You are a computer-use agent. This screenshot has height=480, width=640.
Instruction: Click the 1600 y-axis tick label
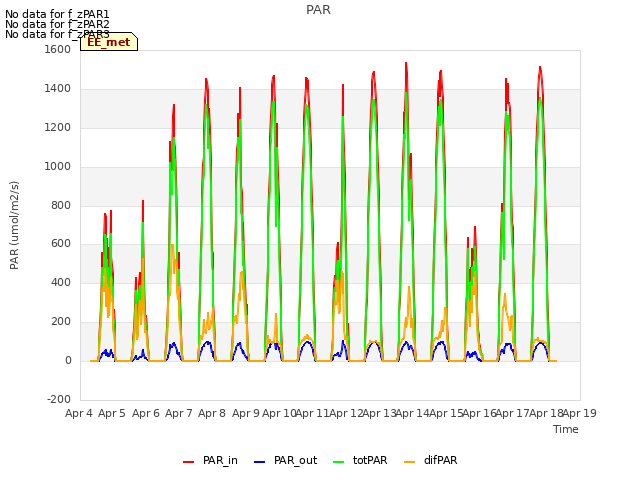(58, 49)
